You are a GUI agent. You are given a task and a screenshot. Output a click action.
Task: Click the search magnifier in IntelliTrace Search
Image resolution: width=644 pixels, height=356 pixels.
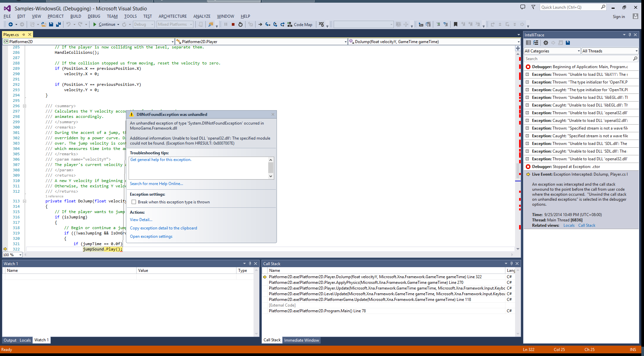635,59
